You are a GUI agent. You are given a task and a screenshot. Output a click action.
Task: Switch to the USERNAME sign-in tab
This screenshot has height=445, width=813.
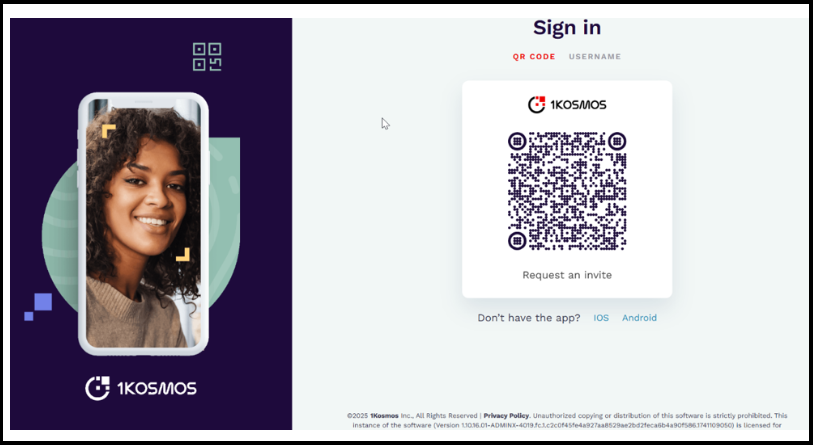point(595,57)
